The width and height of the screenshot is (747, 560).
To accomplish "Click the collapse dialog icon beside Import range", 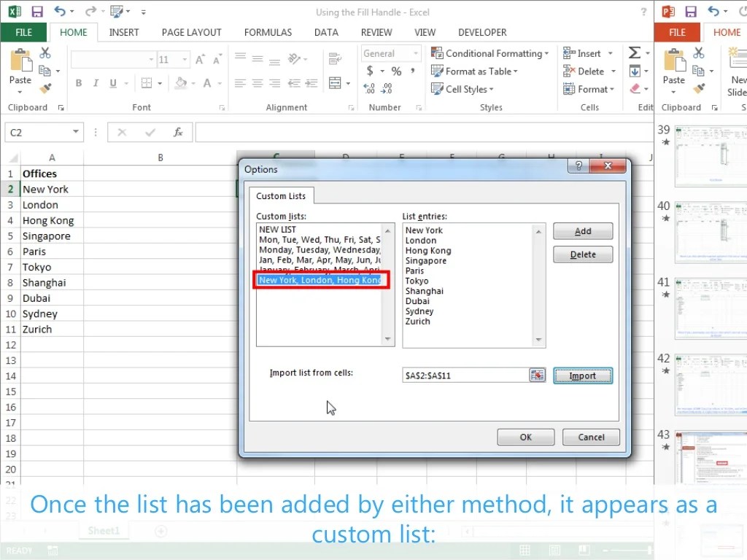I will pos(537,374).
